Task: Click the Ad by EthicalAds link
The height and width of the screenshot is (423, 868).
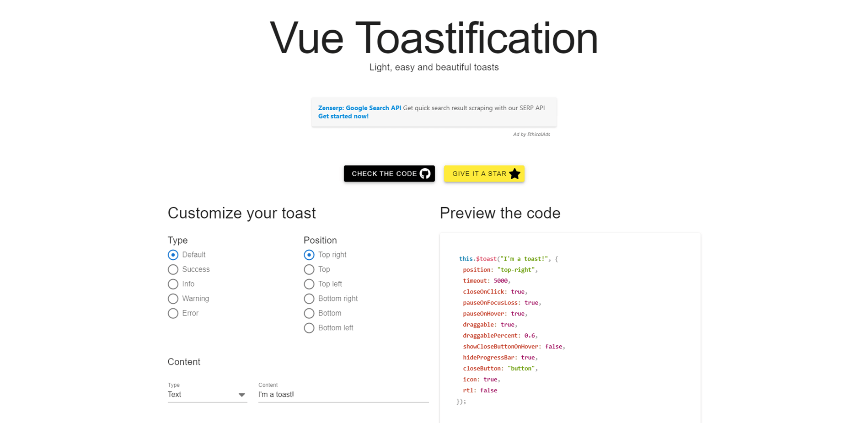Action: (531, 134)
